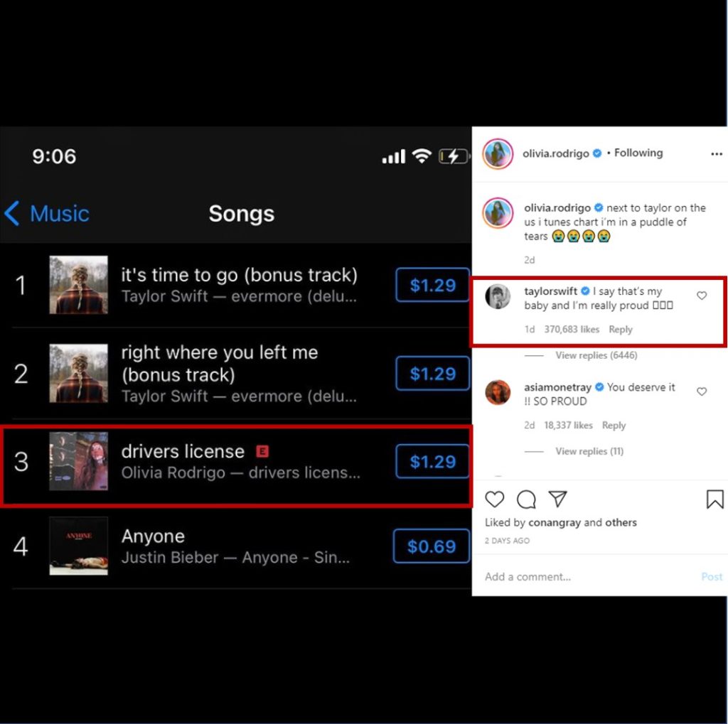Open the Following status next to olivia.rodrigo
728x724 pixels.
pos(638,153)
